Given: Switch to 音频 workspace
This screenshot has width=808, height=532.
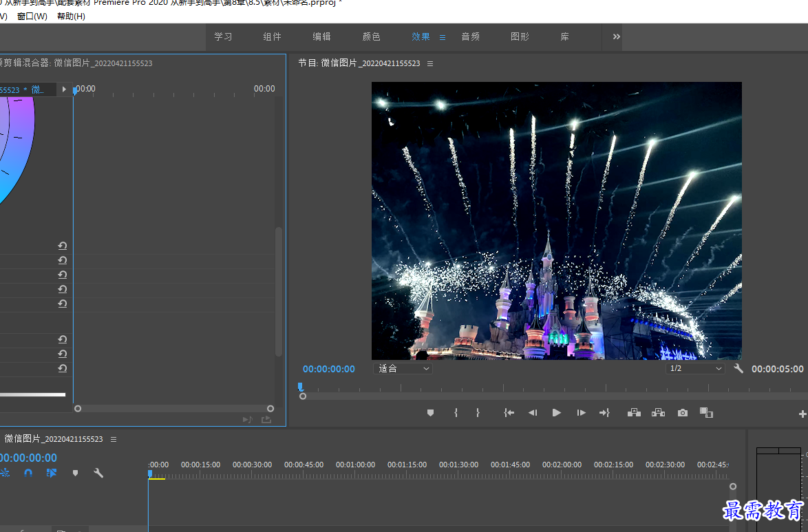Looking at the screenshot, I should pyautogui.click(x=470, y=36).
